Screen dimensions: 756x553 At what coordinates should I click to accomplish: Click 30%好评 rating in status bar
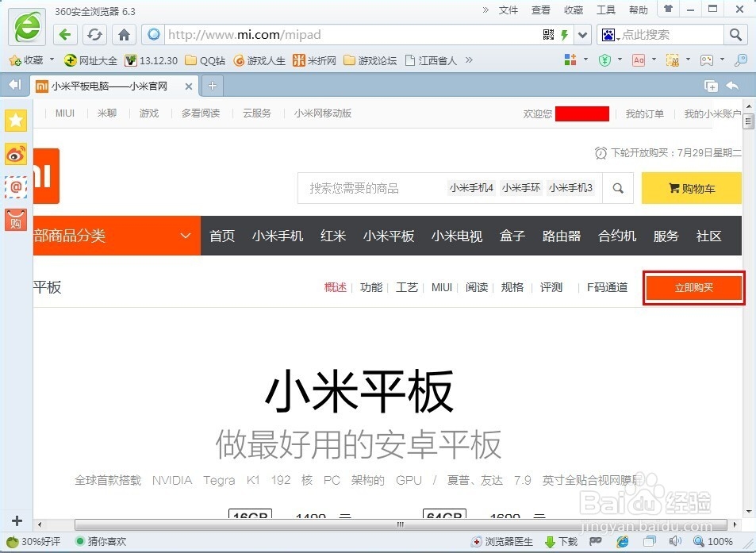34,541
